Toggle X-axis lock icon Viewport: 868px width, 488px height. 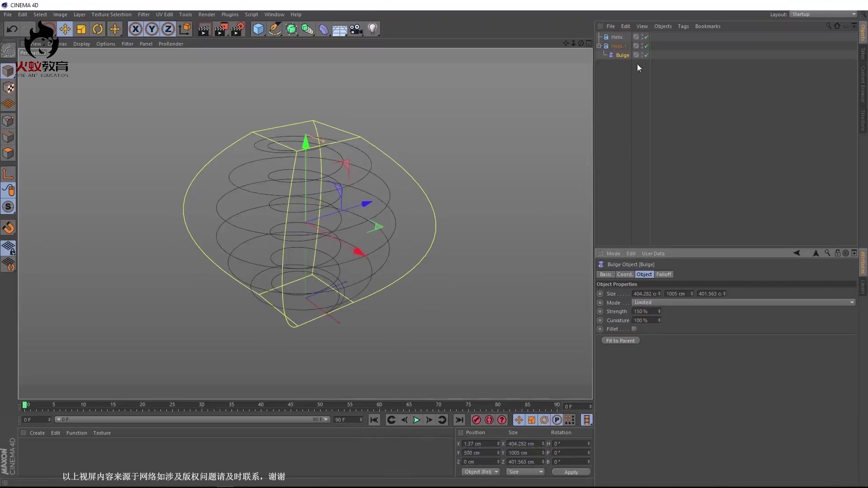pos(135,29)
